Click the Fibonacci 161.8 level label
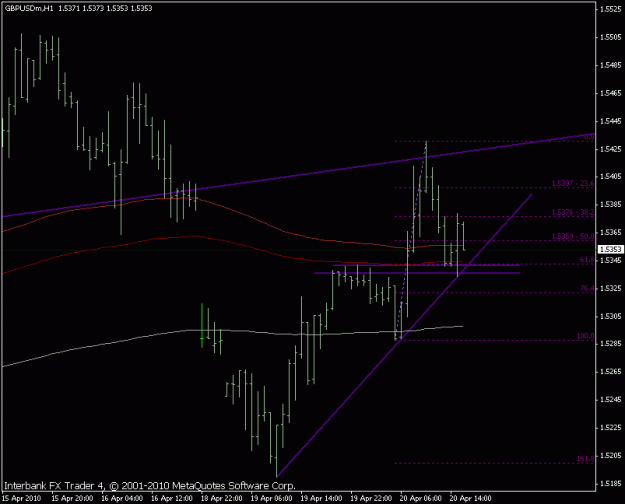This screenshot has width=625, height=504. point(586,459)
